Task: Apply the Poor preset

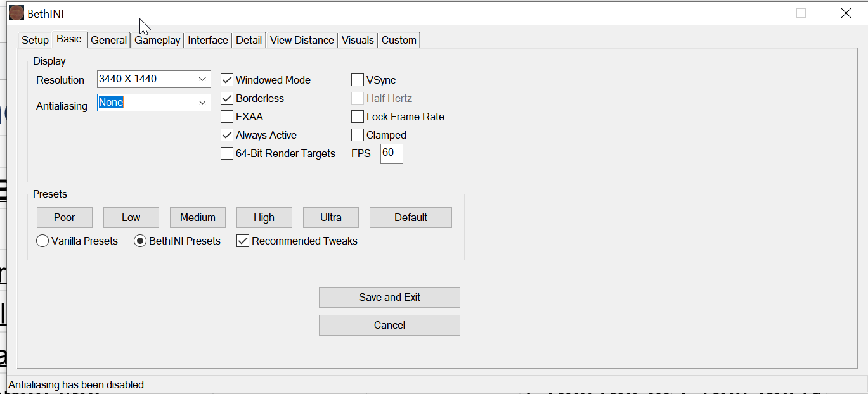Action: tap(65, 217)
